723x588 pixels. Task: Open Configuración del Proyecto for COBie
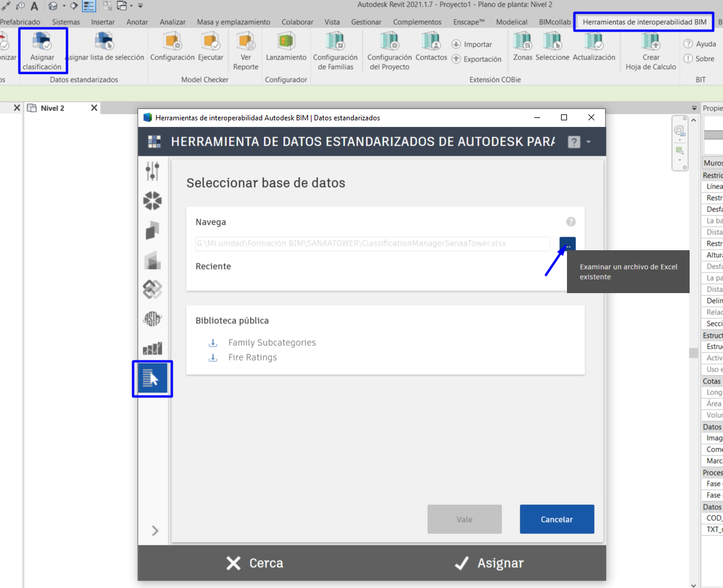tap(389, 41)
